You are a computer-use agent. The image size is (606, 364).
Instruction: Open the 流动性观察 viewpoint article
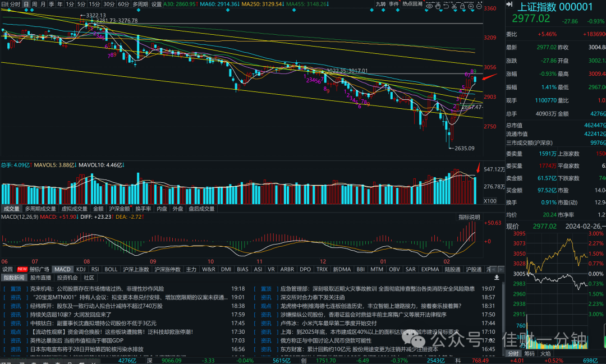point(111,332)
